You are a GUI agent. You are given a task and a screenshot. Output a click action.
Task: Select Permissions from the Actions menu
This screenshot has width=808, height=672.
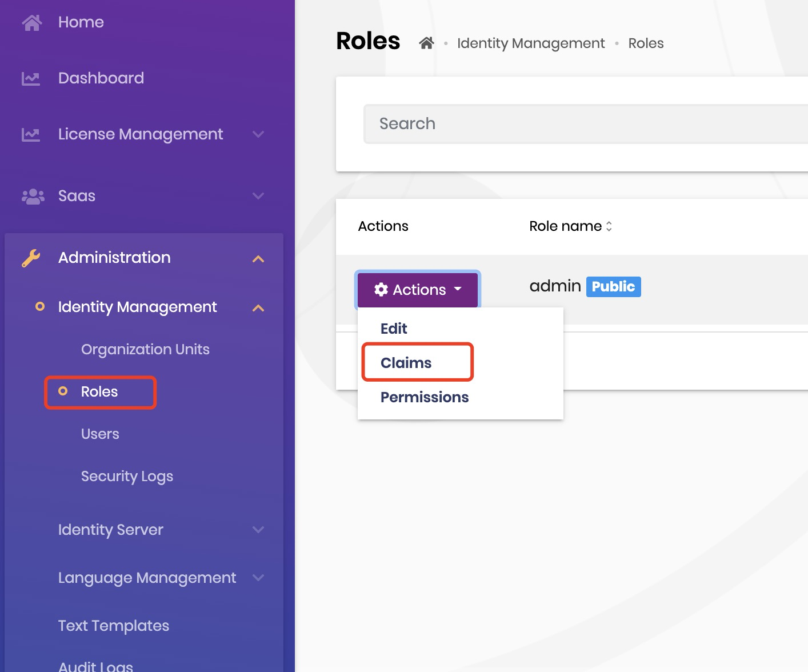425,397
